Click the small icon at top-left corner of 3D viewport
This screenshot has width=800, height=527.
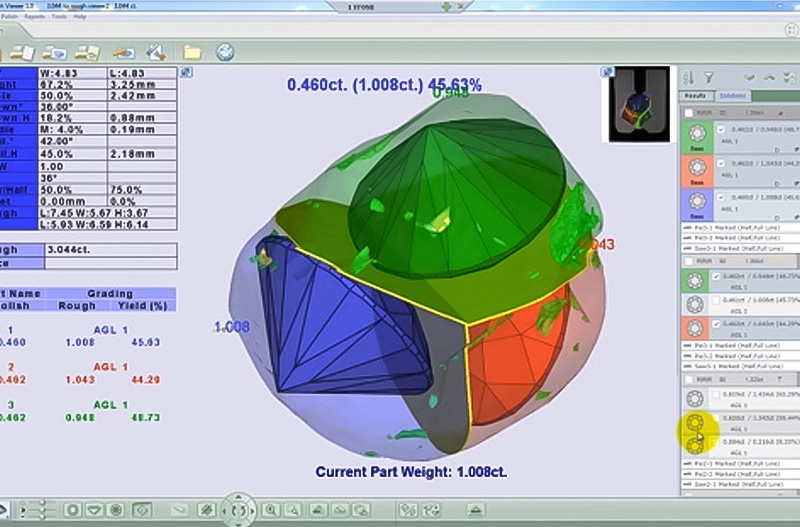click(186, 72)
